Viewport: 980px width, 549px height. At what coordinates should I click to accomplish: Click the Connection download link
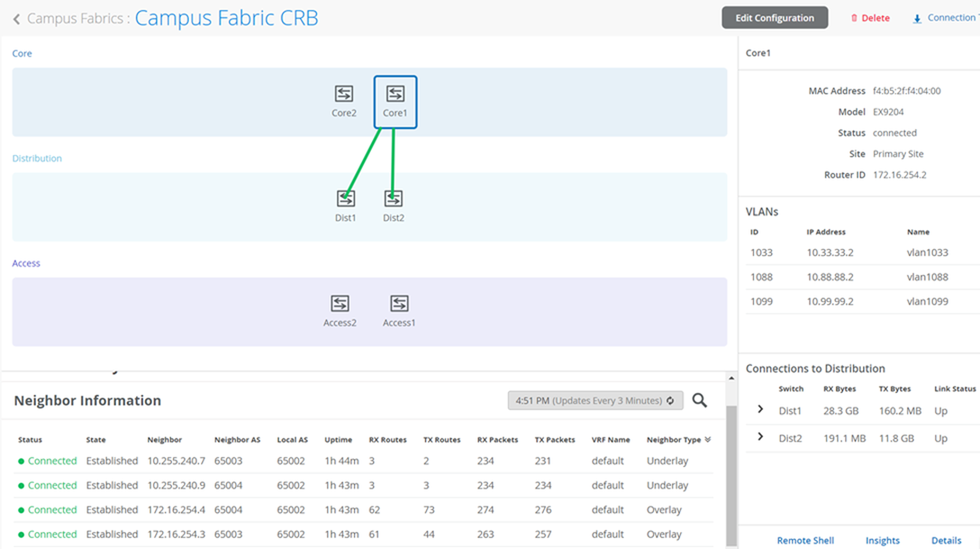(x=946, y=18)
